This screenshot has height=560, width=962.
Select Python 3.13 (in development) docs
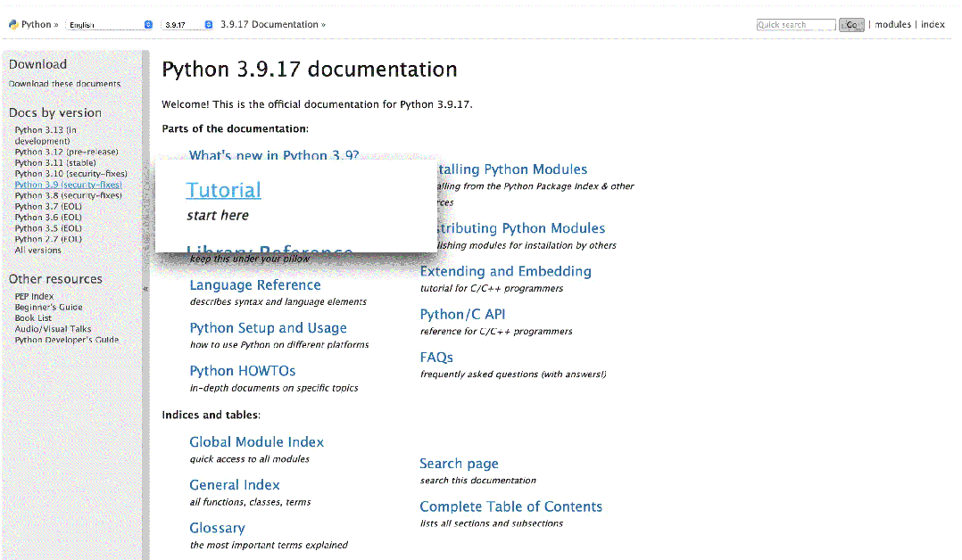click(x=46, y=136)
